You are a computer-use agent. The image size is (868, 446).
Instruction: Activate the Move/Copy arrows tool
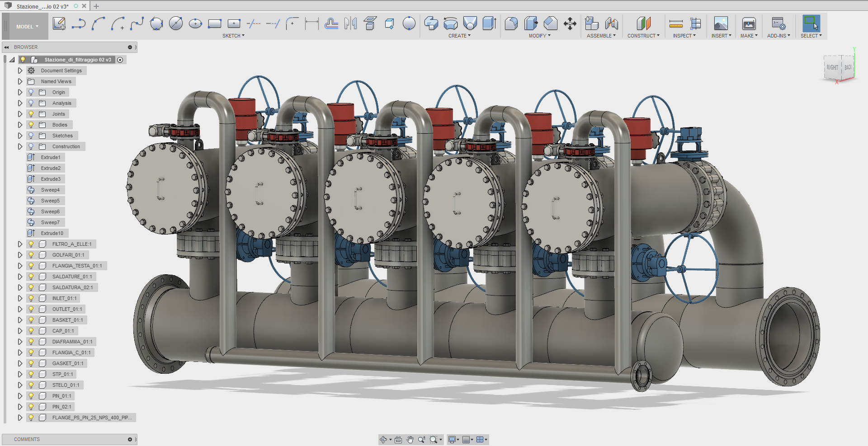pos(570,23)
